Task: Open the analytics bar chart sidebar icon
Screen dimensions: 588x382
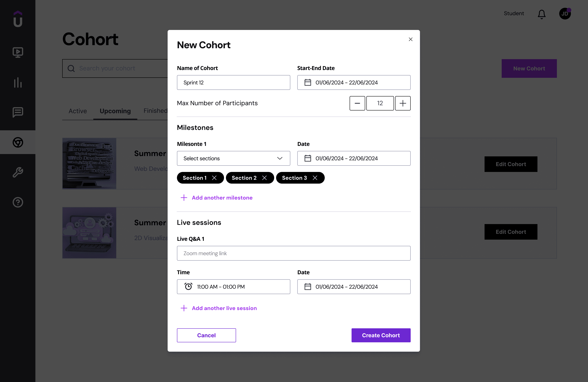Action: point(18,82)
